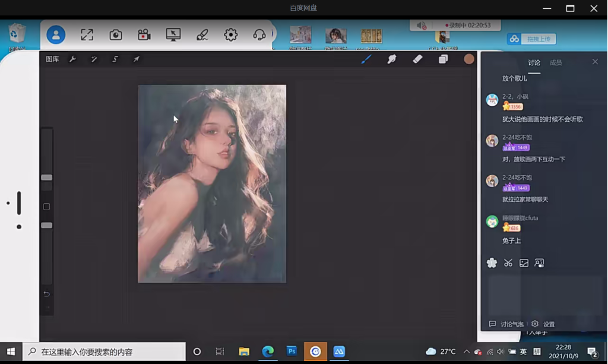The height and width of the screenshot is (364, 608).
Task: Activate the S-shaped selection tool
Action: (x=115, y=59)
